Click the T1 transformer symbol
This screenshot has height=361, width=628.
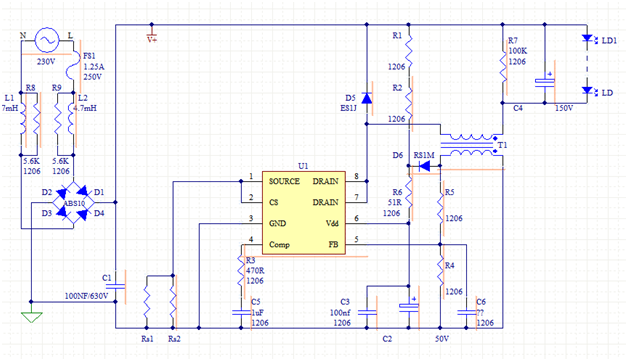pos(469,145)
